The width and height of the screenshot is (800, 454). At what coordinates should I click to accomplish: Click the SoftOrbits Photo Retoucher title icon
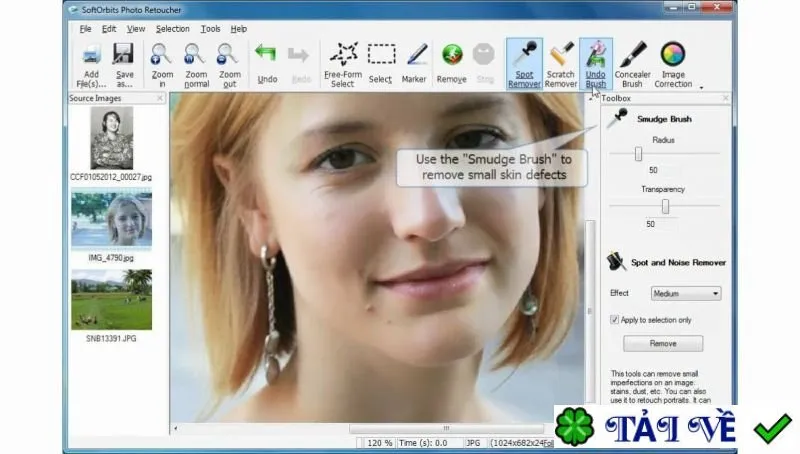[73, 10]
